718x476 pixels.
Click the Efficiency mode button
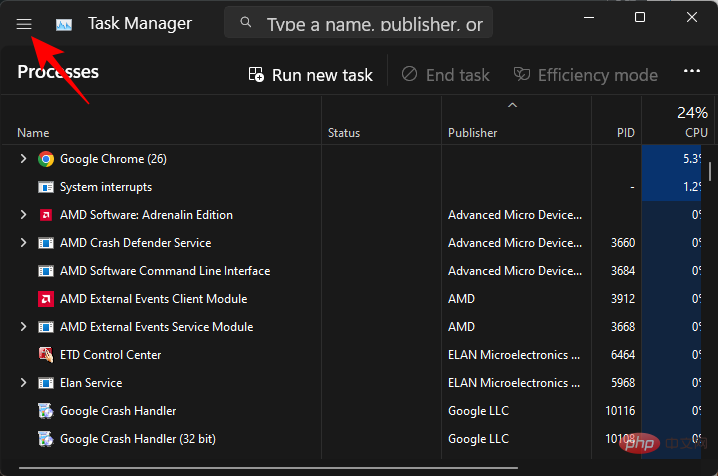click(x=585, y=75)
